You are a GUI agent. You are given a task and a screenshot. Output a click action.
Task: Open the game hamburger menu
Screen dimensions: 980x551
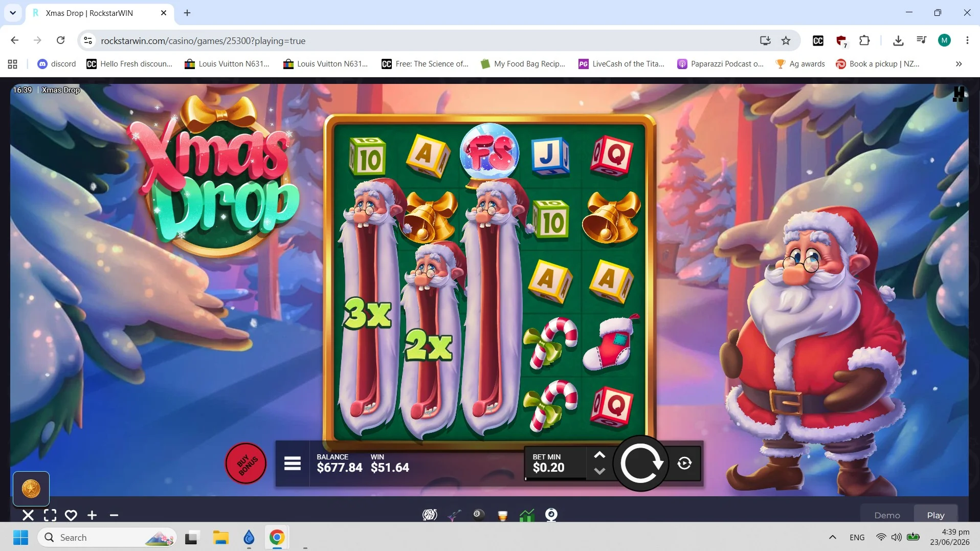(x=293, y=464)
